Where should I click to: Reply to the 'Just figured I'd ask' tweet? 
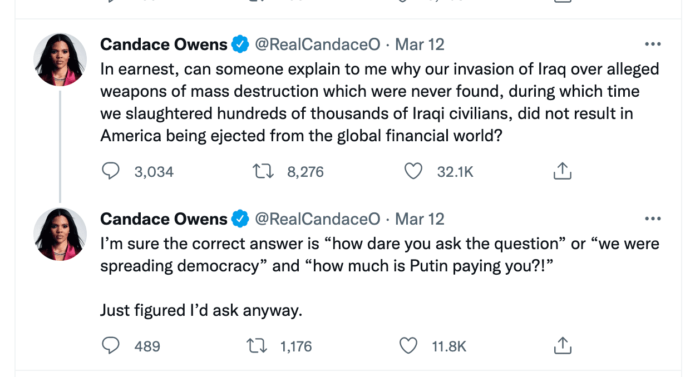110,346
